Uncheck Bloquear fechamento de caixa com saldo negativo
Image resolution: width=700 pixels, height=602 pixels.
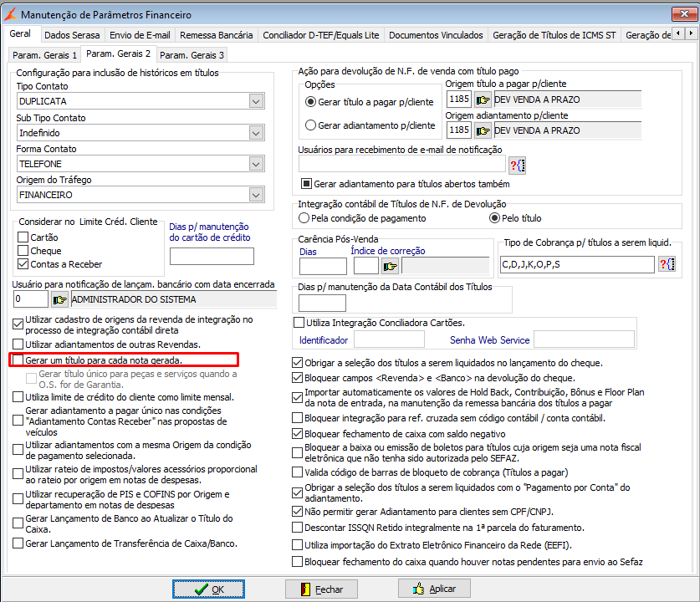click(x=298, y=433)
